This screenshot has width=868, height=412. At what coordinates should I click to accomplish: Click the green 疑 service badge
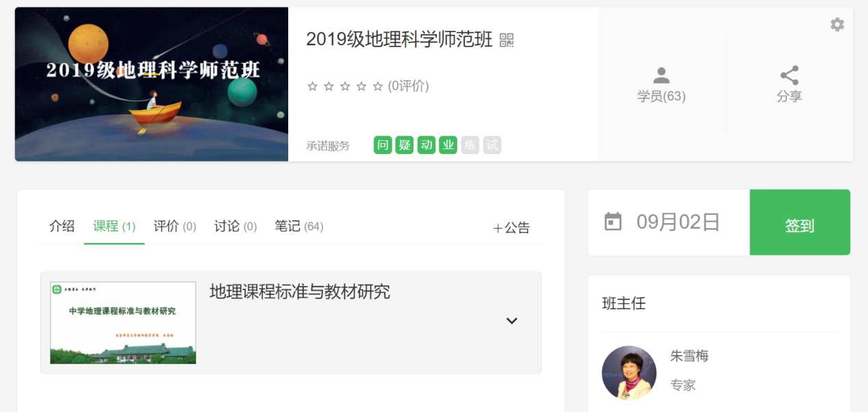(405, 145)
